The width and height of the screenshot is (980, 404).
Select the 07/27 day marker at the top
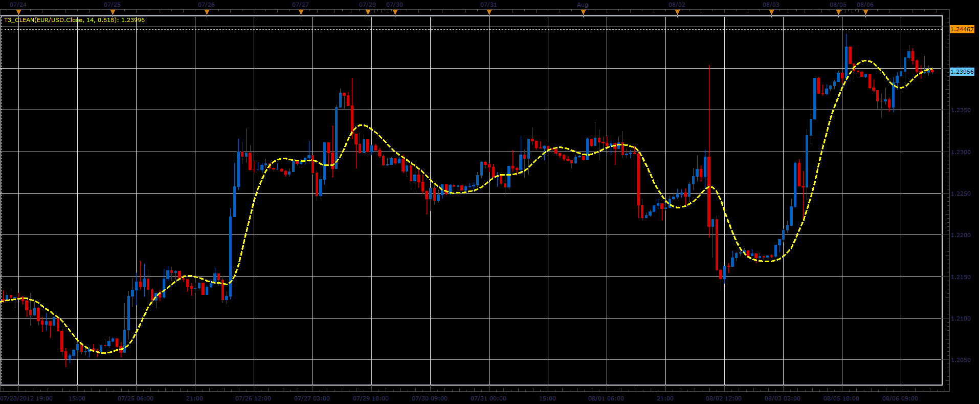click(300, 5)
